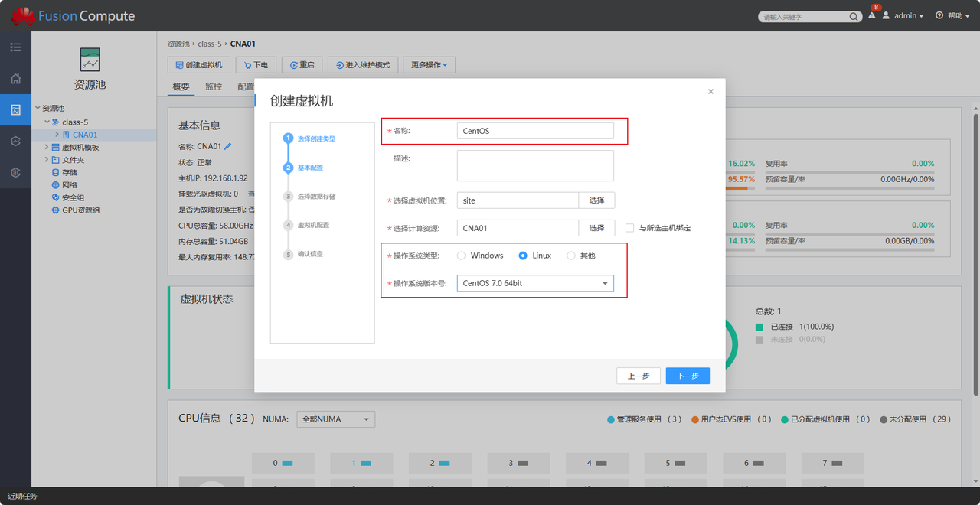Screen dimensions: 980x505
Task: Click the 安全组 shield tree item
Action: (x=68, y=197)
